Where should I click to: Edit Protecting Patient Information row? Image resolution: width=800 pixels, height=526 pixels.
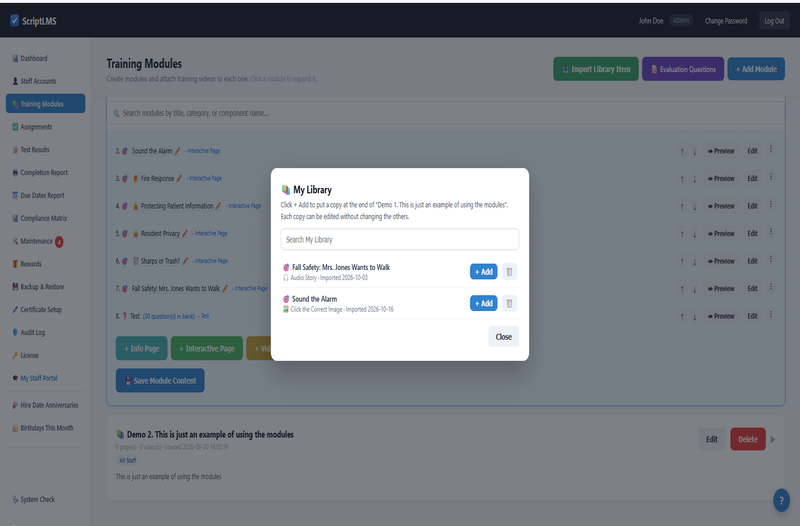click(753, 206)
